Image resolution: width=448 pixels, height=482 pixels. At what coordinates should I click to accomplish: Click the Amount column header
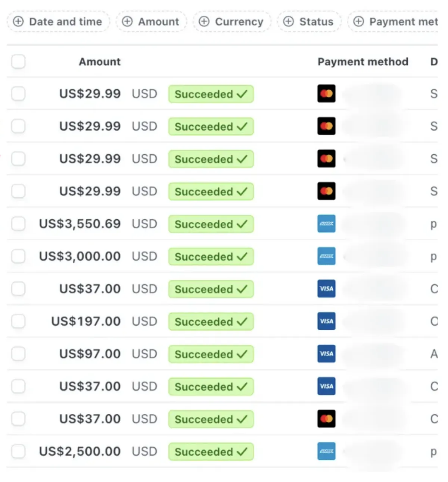click(x=100, y=62)
